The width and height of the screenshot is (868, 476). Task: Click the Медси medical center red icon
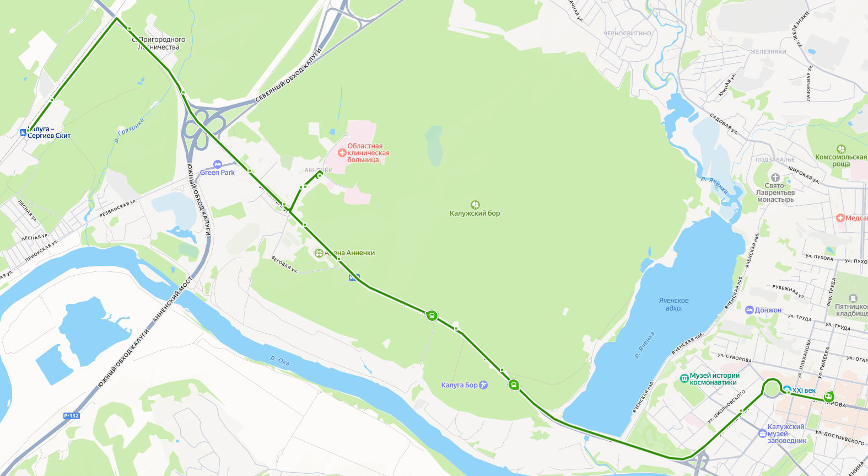click(x=840, y=218)
